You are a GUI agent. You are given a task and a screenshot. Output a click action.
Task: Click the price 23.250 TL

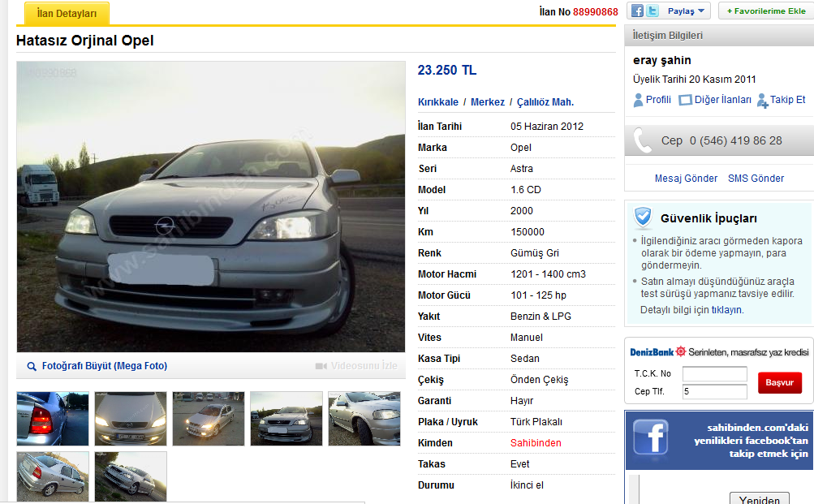[x=447, y=70]
